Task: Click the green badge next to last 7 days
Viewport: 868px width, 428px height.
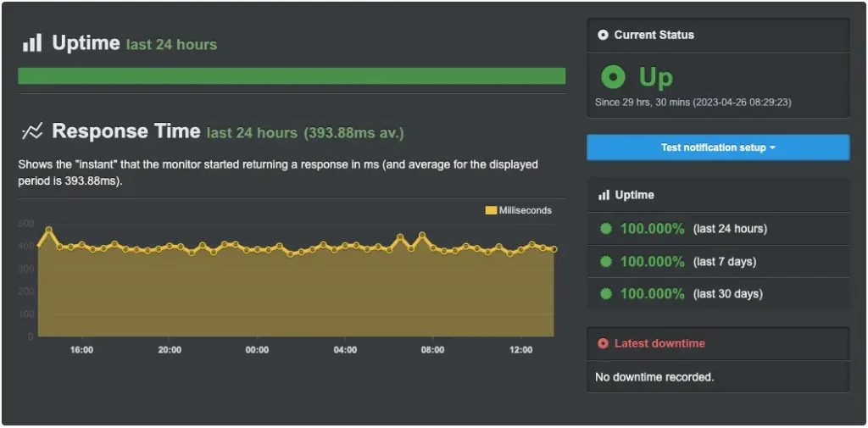Action: point(606,262)
